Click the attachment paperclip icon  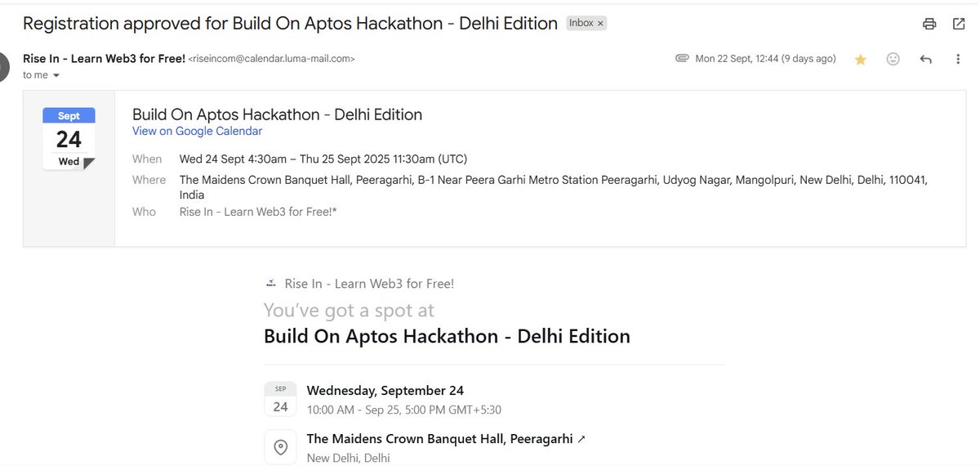[x=682, y=59]
